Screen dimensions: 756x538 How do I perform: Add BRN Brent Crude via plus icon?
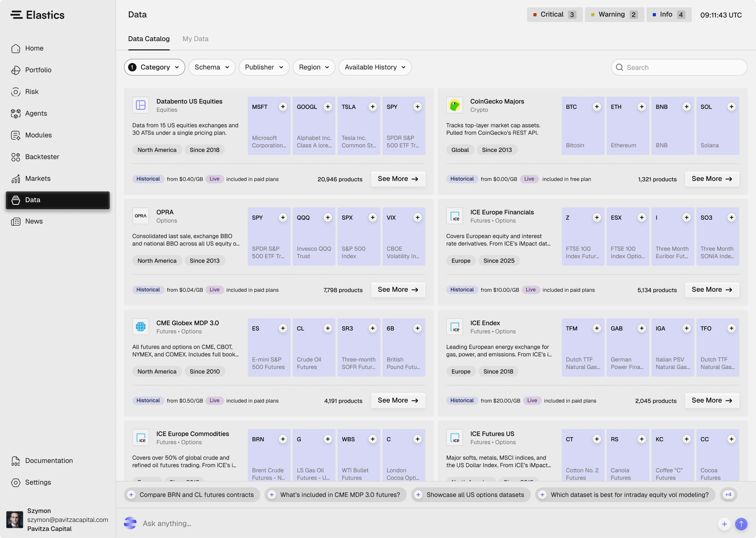click(283, 439)
